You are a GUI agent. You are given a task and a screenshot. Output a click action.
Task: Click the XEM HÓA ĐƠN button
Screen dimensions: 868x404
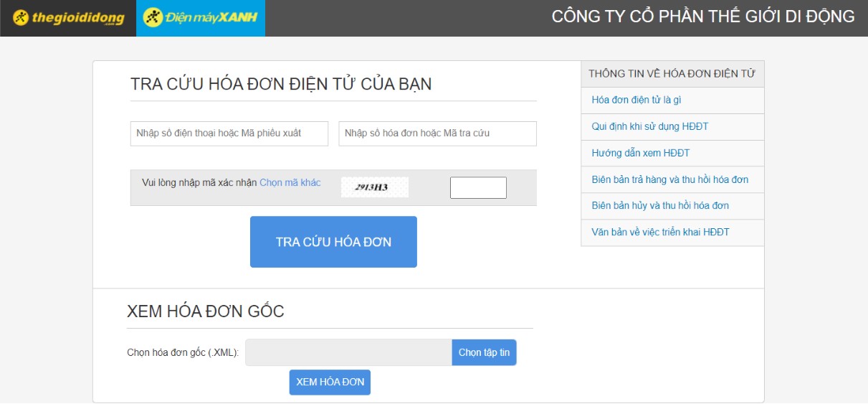click(330, 382)
